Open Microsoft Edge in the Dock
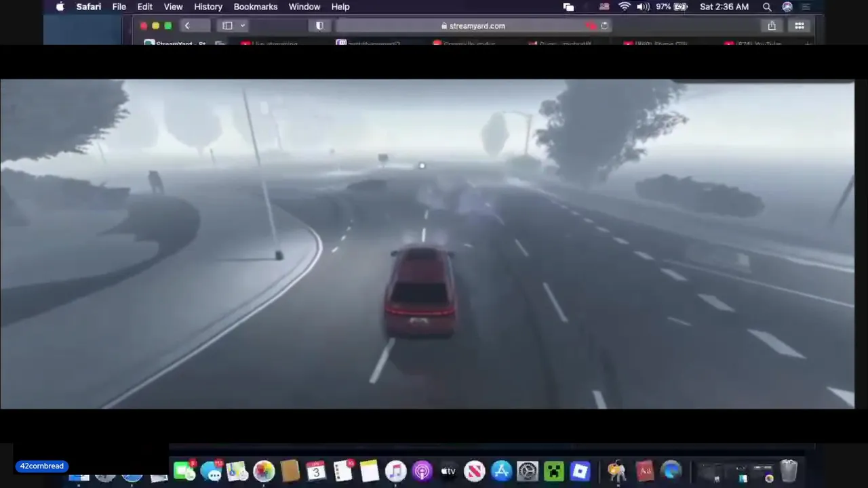 (671, 470)
